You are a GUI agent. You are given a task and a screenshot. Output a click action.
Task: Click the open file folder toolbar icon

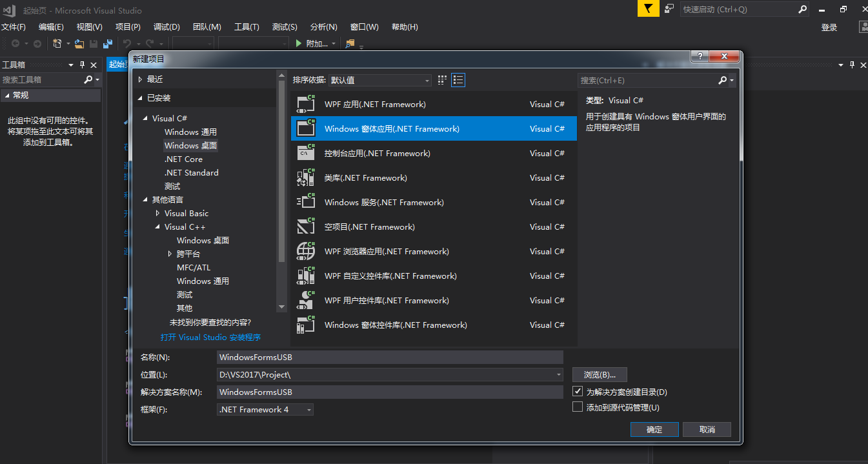point(79,43)
